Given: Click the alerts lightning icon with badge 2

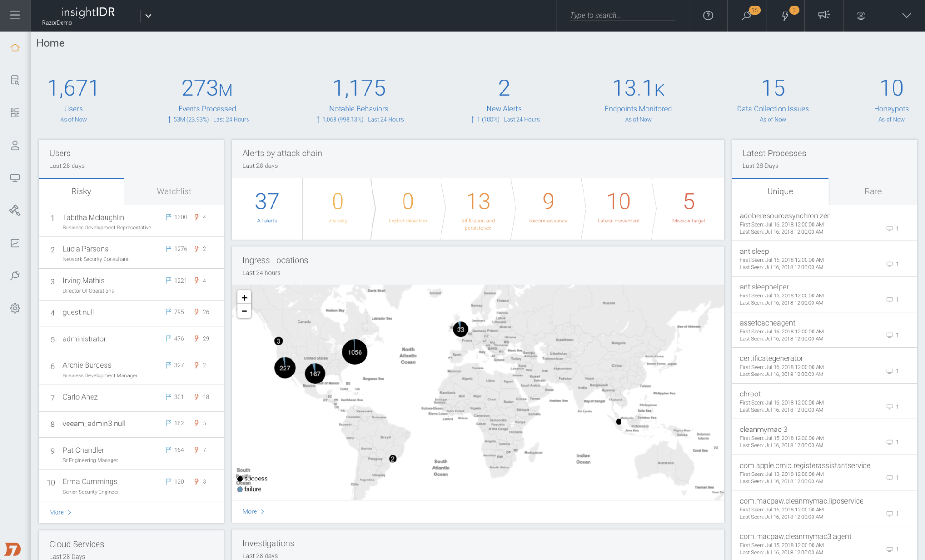Looking at the screenshot, I should pos(785,15).
